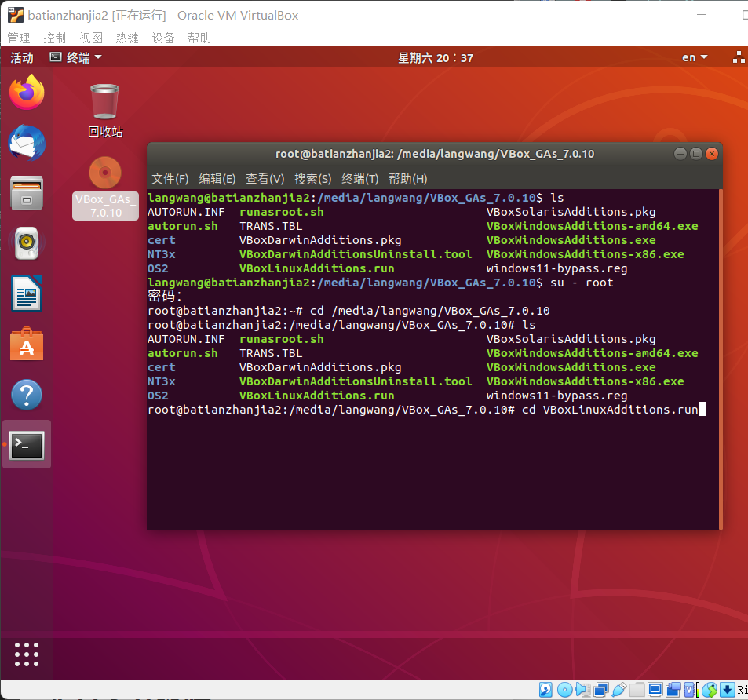Click the last prompt line with cd VBoxLinuxAdditions.run
The image size is (748, 700).
coord(426,410)
